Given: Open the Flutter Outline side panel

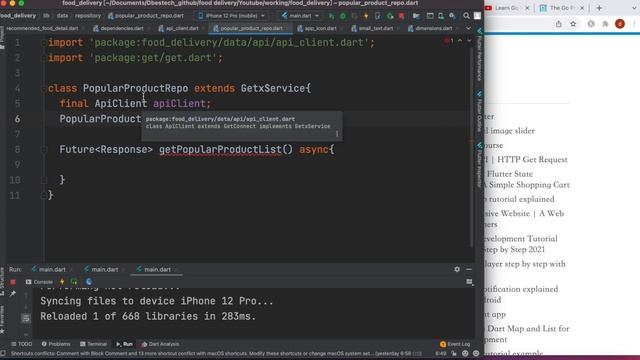Looking at the screenshot, I should click(480, 112).
